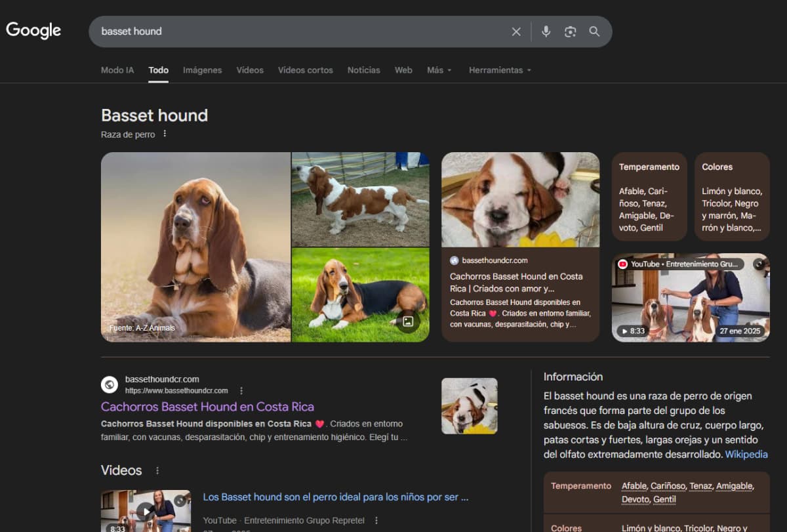Select the Todo tab

tap(158, 70)
